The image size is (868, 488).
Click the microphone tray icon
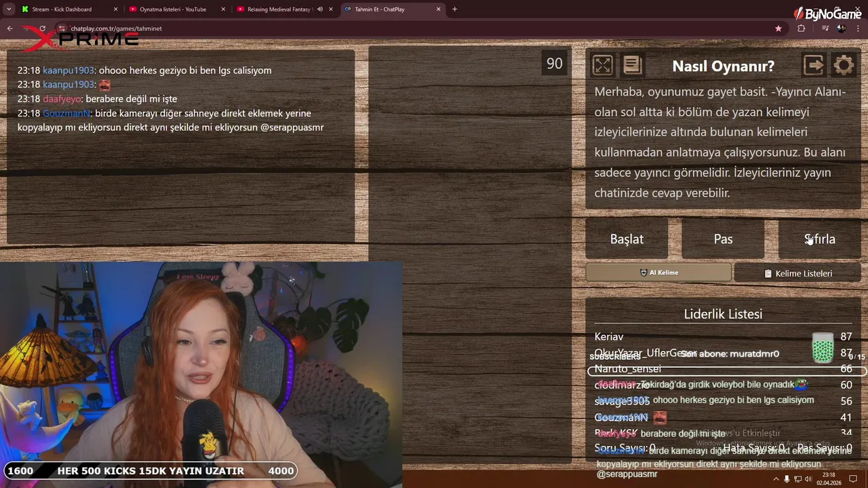787,479
